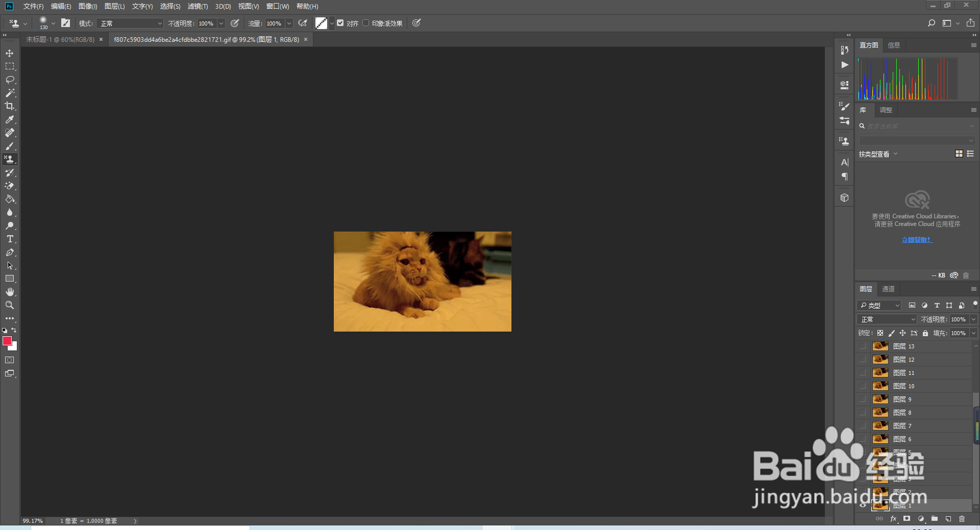
Task: Open the 滤镜 menu
Action: coord(198,6)
